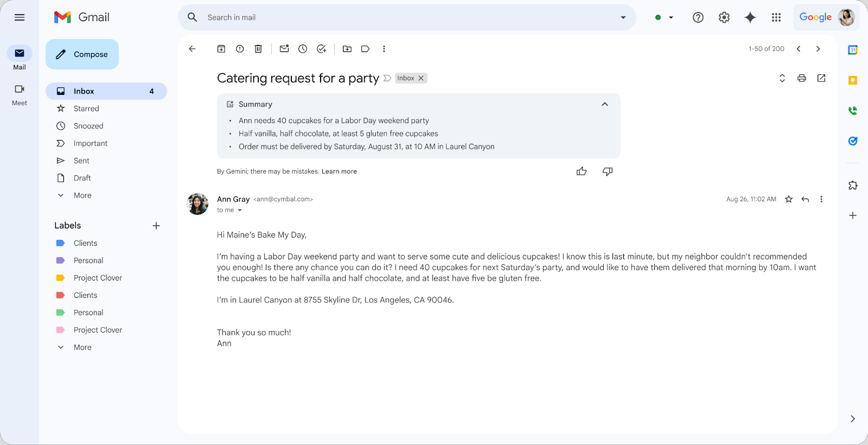Snooze this email
Screen dimensions: 868x445
(302, 49)
